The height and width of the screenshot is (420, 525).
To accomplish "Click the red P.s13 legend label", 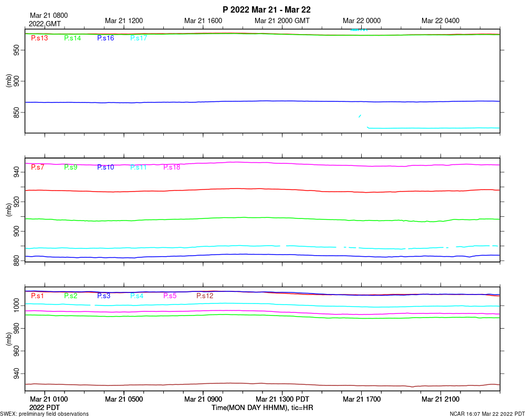I will pyautogui.click(x=39, y=38).
